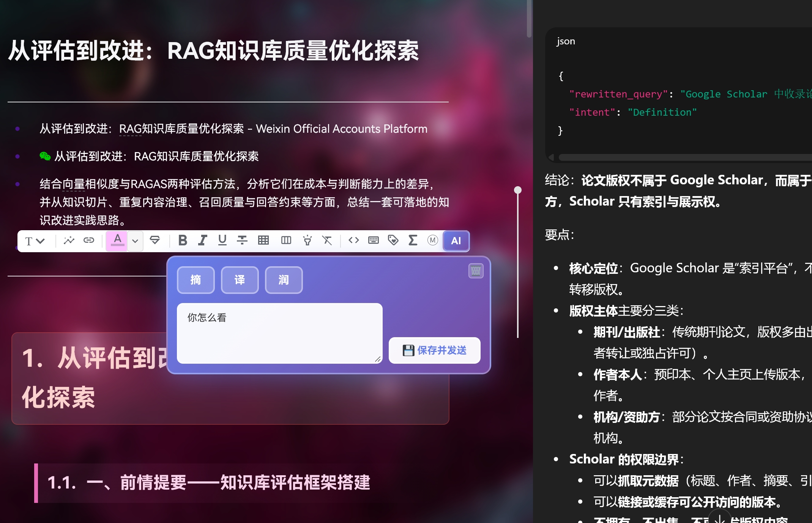Toggle bold formatting on selected text
This screenshot has width=812, height=523.
[183, 240]
